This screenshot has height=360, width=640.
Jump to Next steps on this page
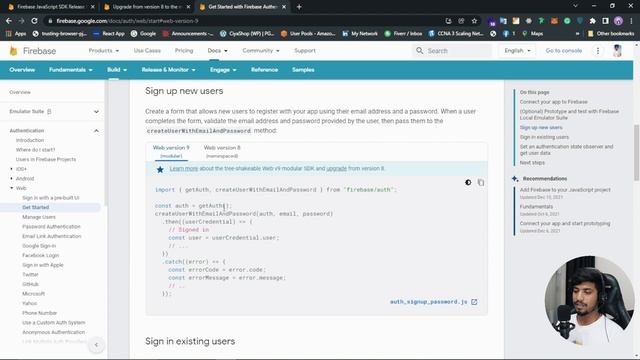pyautogui.click(x=532, y=163)
